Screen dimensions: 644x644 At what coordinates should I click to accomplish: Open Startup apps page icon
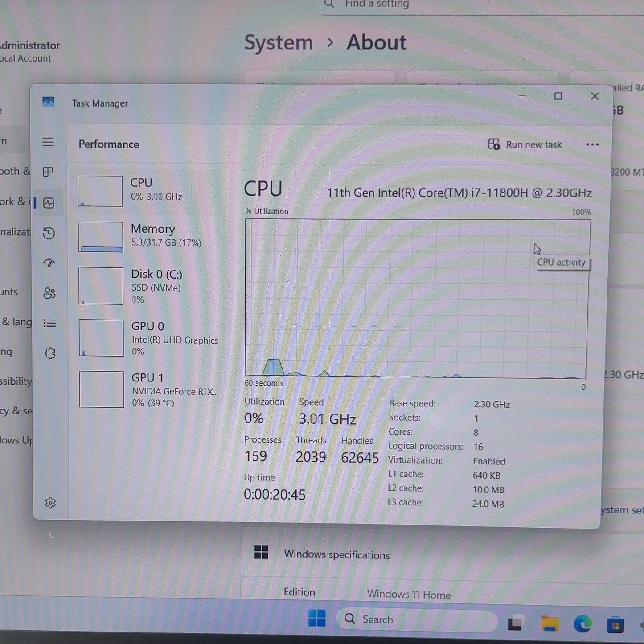49,263
